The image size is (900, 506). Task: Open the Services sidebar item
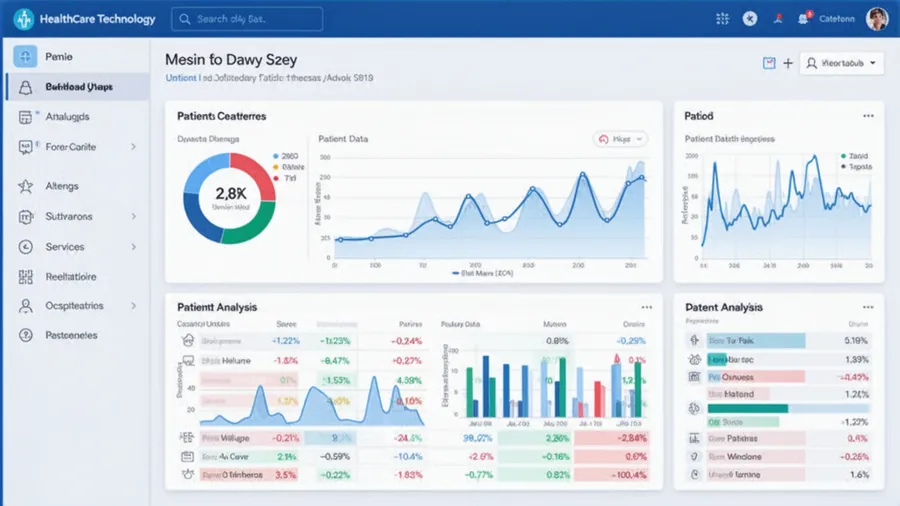(65, 247)
